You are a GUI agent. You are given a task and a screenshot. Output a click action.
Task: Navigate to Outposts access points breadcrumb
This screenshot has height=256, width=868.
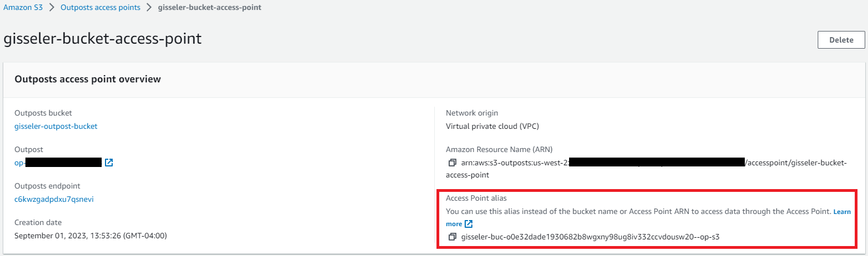tap(100, 7)
